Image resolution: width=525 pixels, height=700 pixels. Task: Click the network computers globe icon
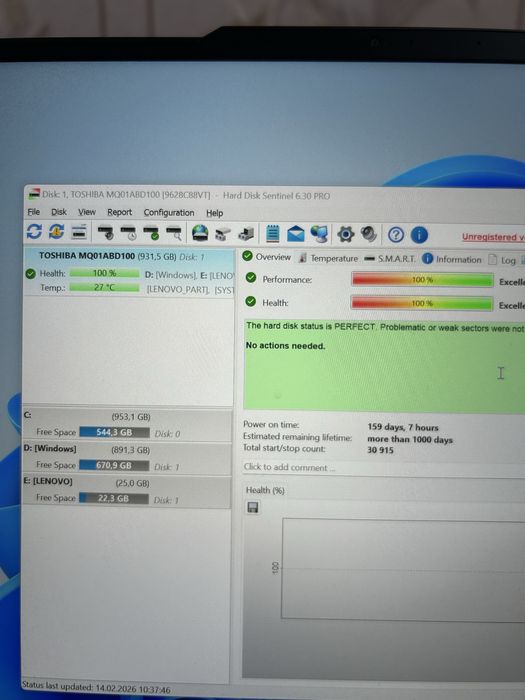click(319, 234)
